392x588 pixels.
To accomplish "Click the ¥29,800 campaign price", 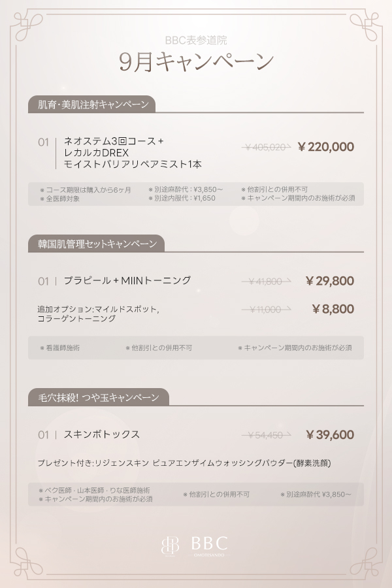I will 330,281.
